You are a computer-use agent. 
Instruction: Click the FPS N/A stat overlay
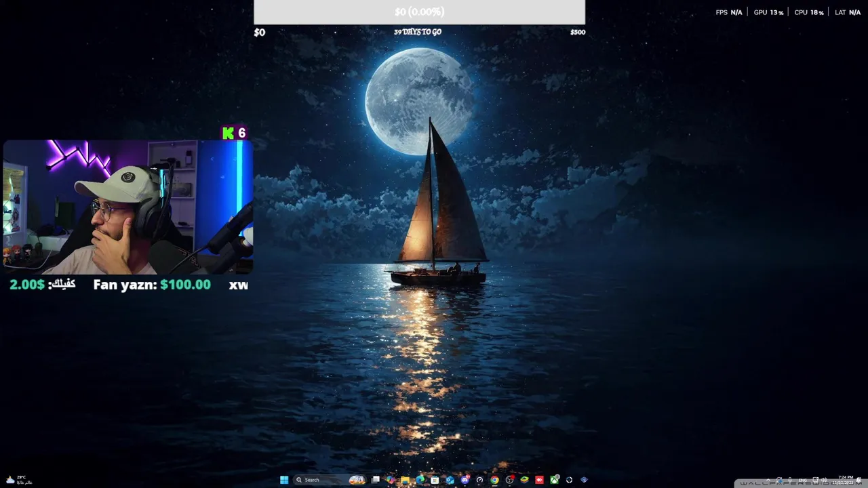point(729,12)
